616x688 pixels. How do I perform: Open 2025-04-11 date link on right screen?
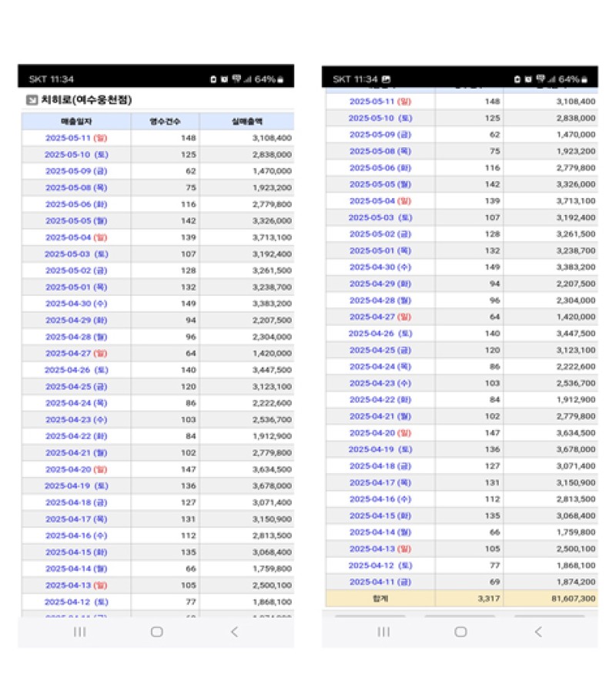coord(380,582)
